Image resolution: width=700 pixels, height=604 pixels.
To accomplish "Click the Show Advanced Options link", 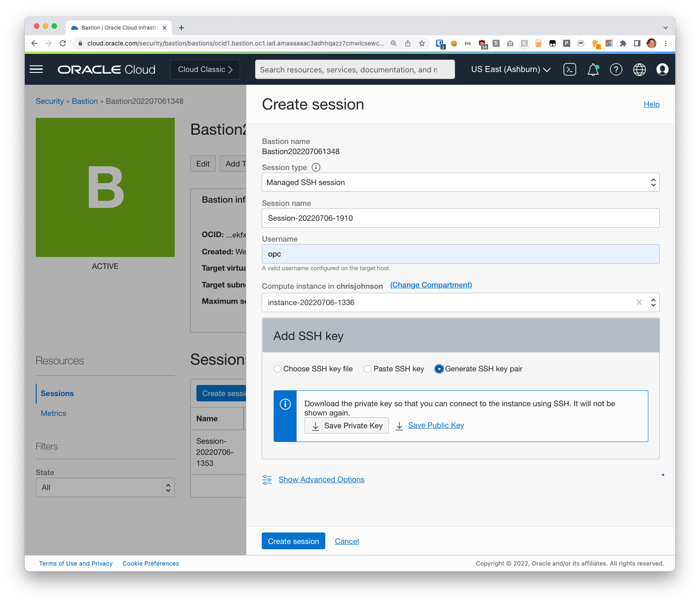I will [x=321, y=479].
